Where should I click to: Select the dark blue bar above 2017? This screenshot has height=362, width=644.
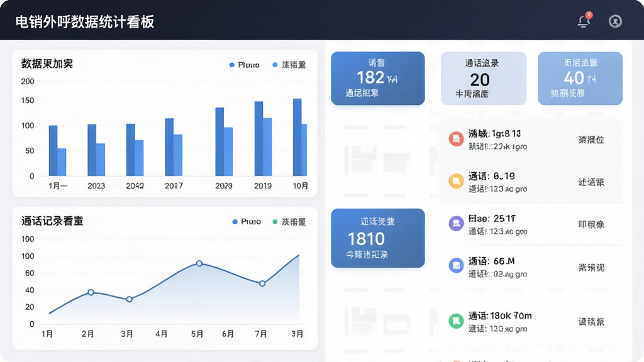click(x=169, y=147)
